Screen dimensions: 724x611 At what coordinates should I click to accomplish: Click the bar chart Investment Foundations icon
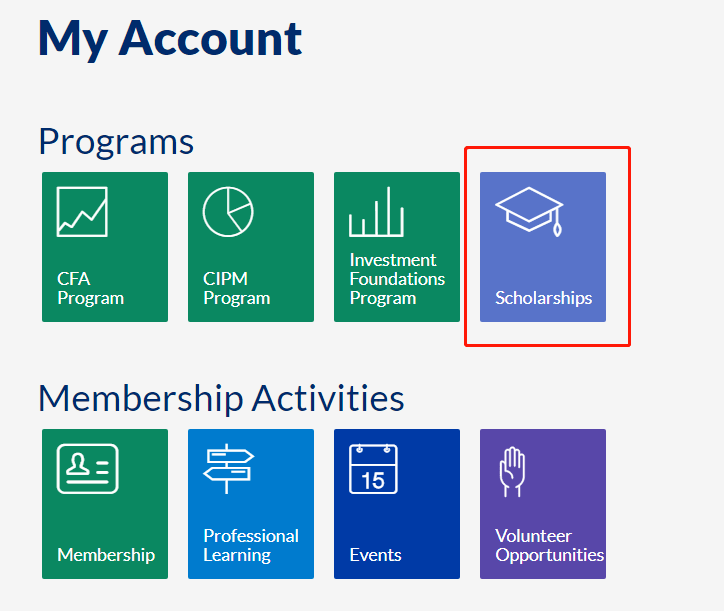(376, 212)
